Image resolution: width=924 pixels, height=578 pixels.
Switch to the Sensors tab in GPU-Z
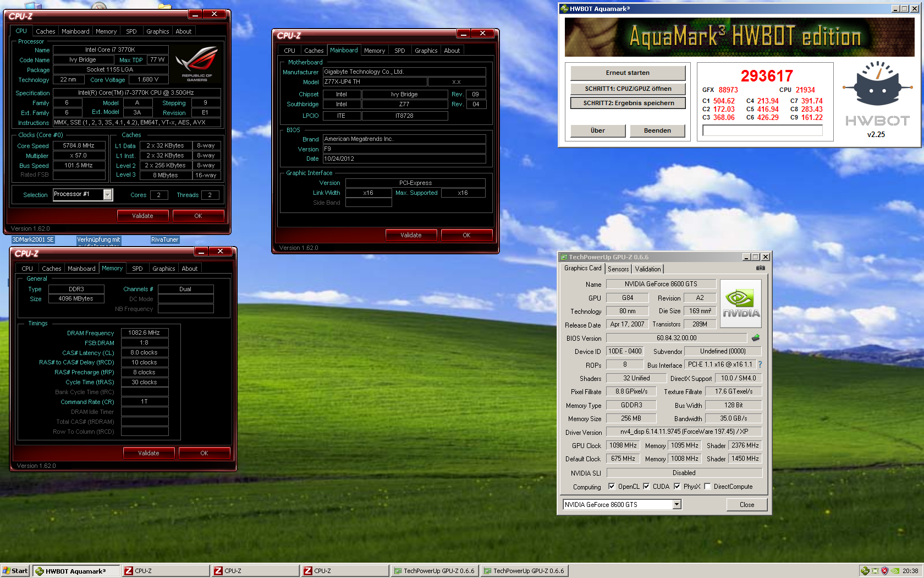(x=618, y=269)
